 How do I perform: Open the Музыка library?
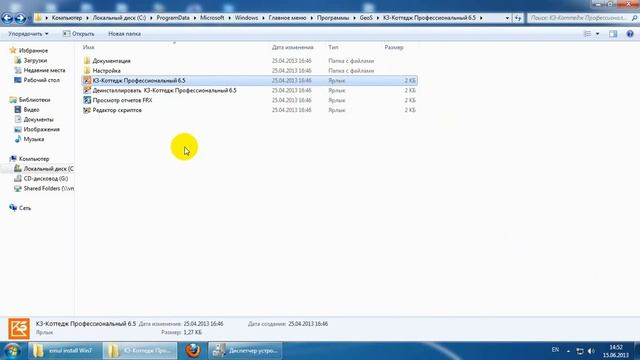33,139
